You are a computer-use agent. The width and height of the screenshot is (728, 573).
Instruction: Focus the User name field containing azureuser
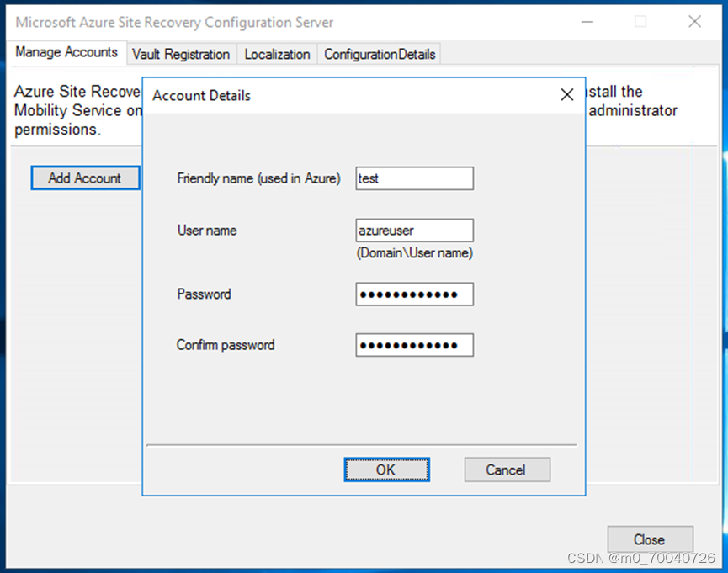click(415, 231)
